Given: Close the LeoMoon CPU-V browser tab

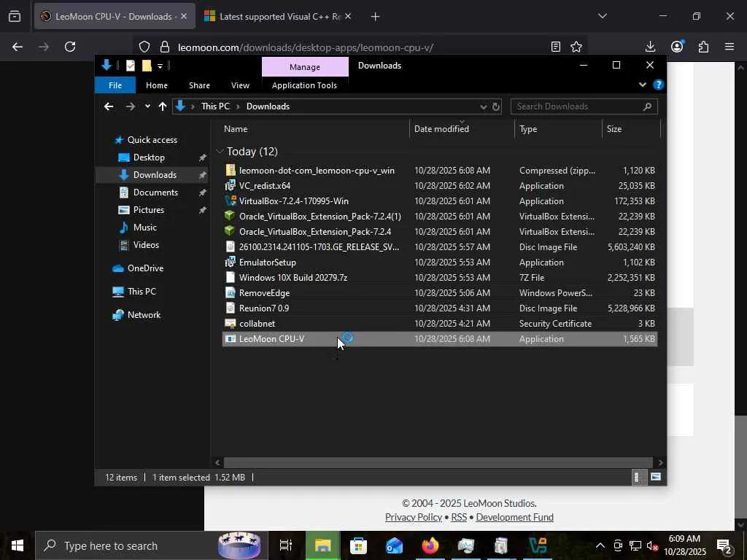Looking at the screenshot, I should 184,16.
